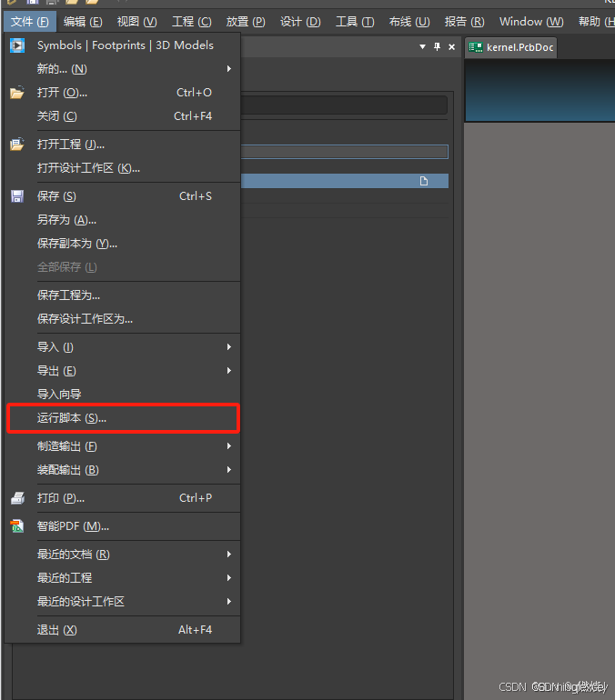Click the panel input field with blue outline

tap(345, 152)
